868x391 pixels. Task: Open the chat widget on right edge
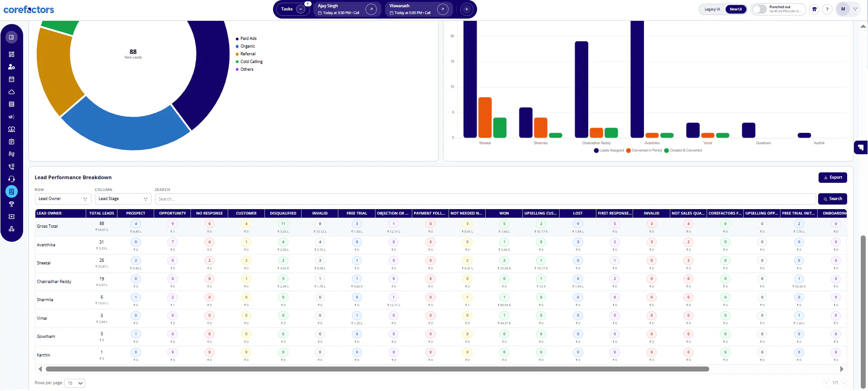point(860,147)
